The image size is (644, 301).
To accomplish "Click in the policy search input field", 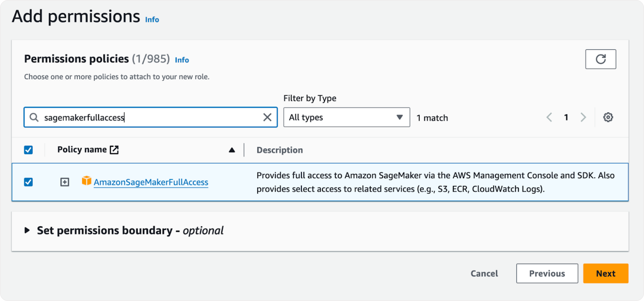I will pyautogui.click(x=151, y=117).
